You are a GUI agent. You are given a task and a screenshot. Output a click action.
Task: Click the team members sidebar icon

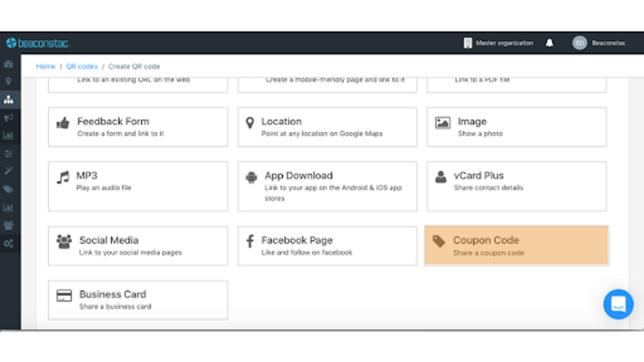[x=9, y=225]
